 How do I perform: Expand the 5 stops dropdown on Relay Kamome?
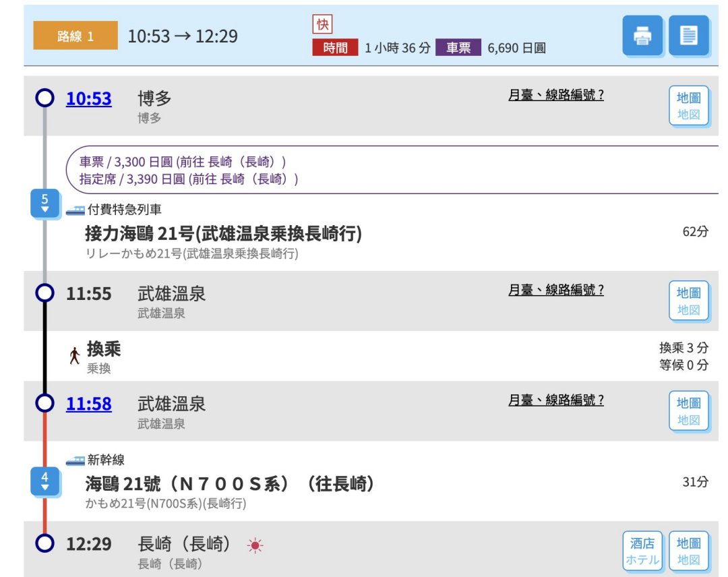coord(44,204)
